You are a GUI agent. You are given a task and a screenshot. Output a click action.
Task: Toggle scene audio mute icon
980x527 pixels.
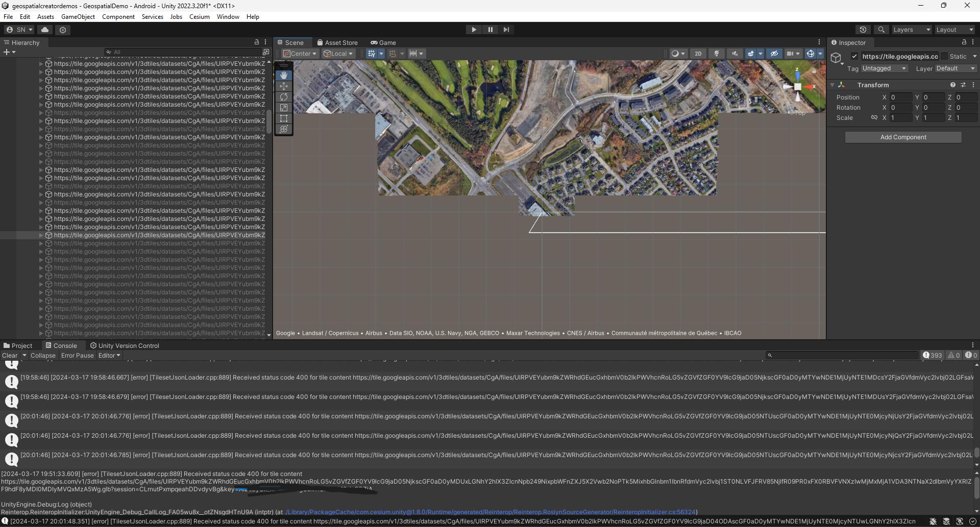click(735, 54)
